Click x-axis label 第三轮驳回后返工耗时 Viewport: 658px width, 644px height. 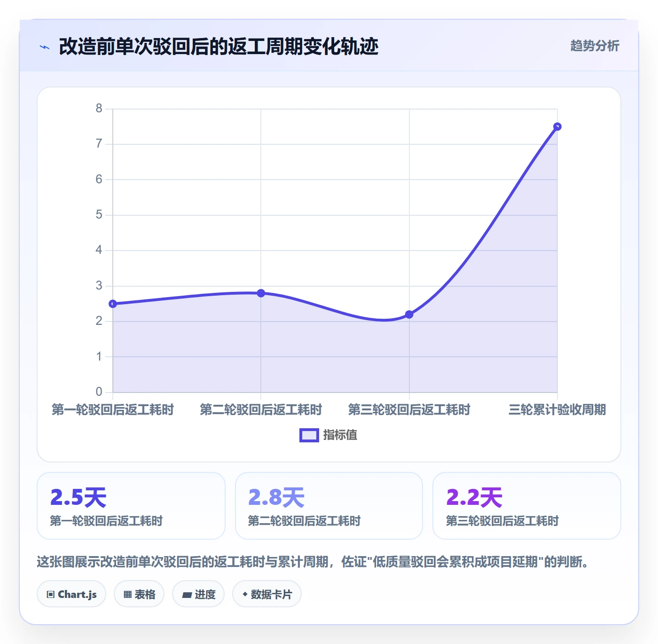409,410
